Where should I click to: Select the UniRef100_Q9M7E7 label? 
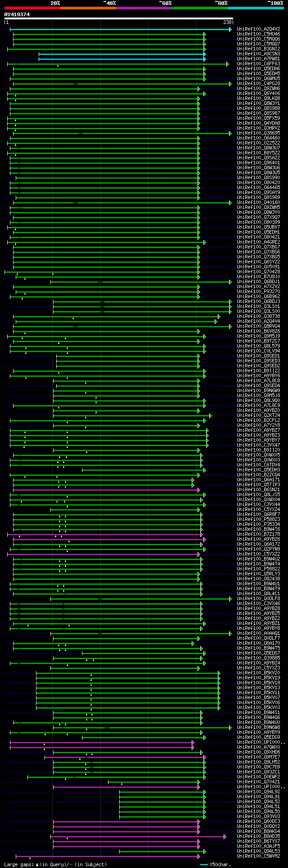click(258, 757)
